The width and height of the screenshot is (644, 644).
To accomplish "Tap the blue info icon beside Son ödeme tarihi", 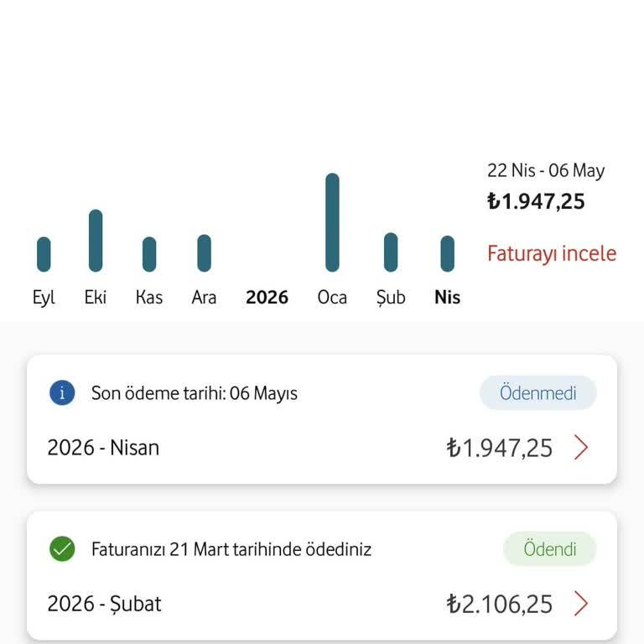I will (x=62, y=392).
